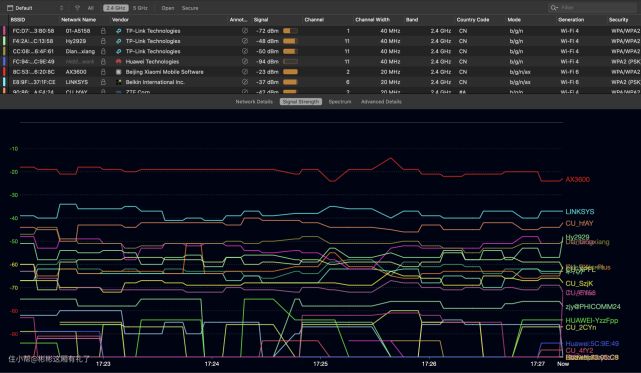Click the Huawei Technologies vendor logo icon
This screenshot has height=373, width=641.
tap(119, 61)
